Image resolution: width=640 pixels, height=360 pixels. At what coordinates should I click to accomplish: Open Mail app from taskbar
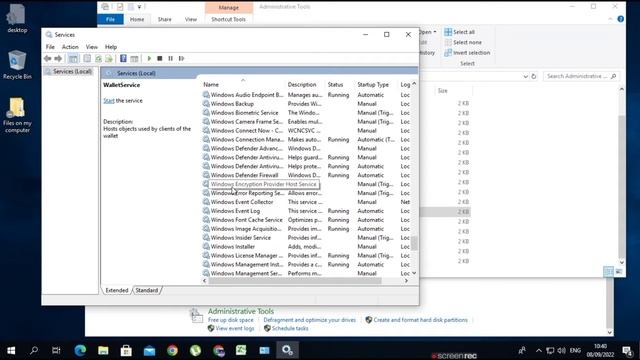coord(149,350)
